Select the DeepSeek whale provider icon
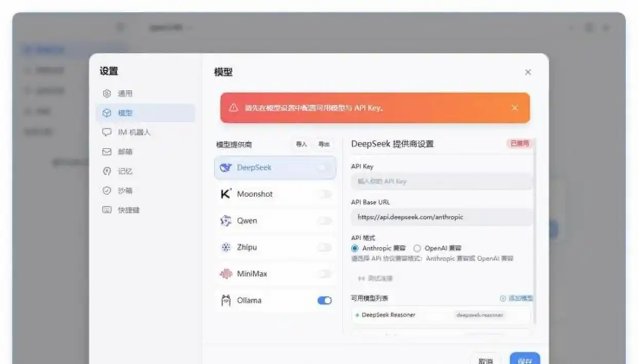The width and height of the screenshot is (638, 364). click(225, 167)
